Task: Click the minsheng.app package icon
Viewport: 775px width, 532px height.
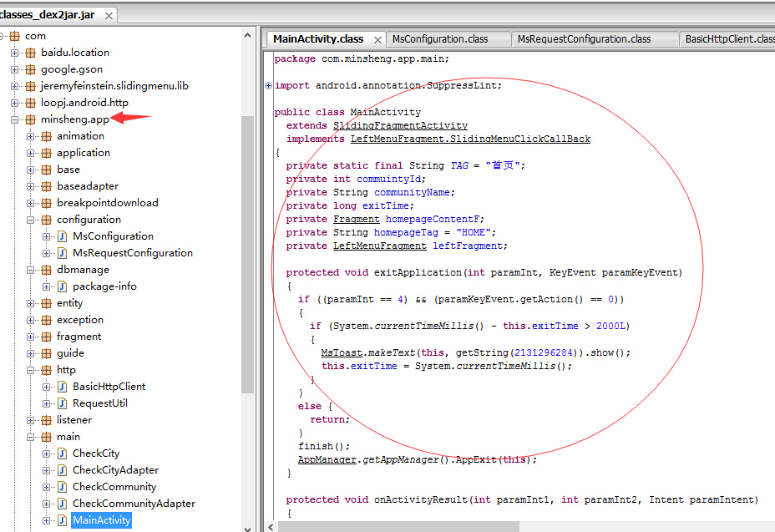Action: tap(31, 119)
